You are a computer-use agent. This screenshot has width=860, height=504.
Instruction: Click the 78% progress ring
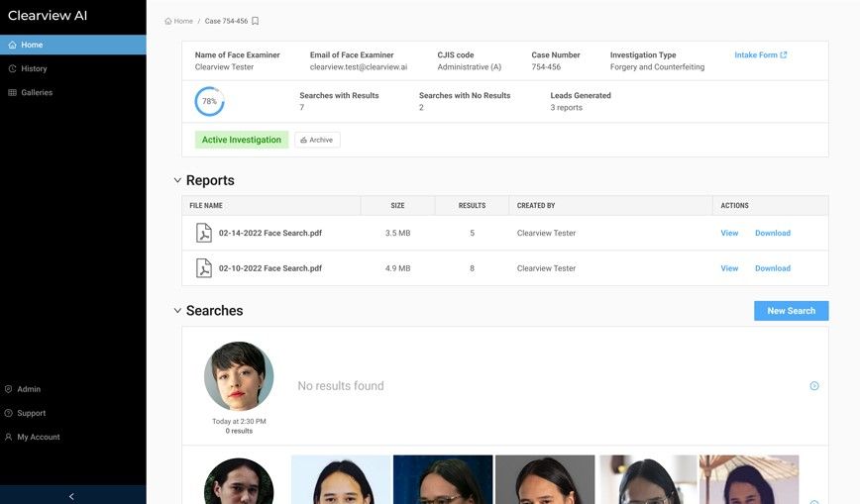pos(209,101)
